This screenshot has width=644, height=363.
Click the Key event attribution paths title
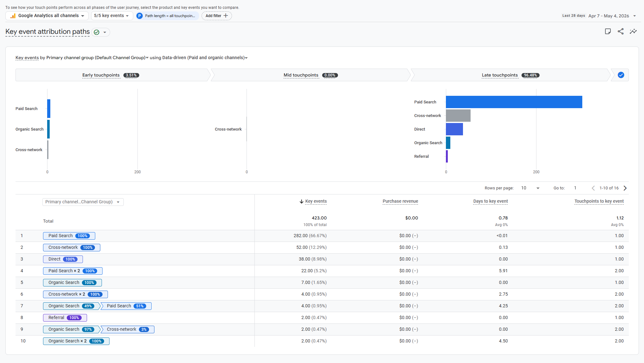(x=47, y=32)
